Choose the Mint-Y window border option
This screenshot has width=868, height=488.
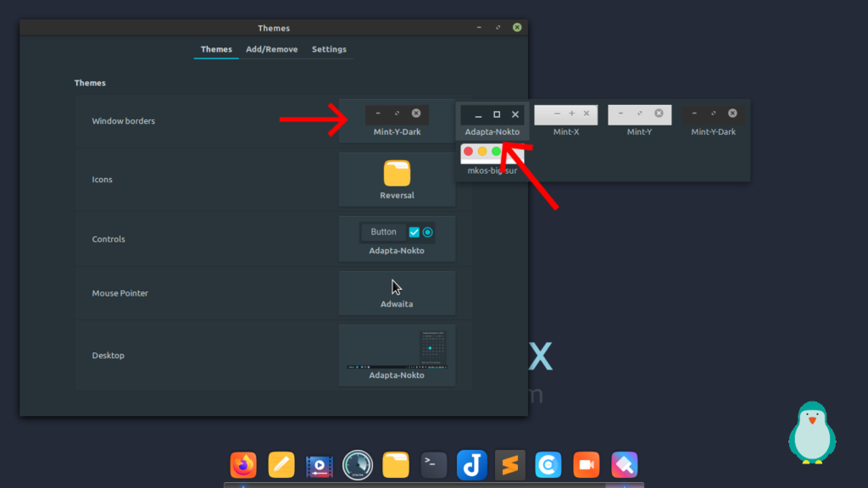tap(639, 121)
